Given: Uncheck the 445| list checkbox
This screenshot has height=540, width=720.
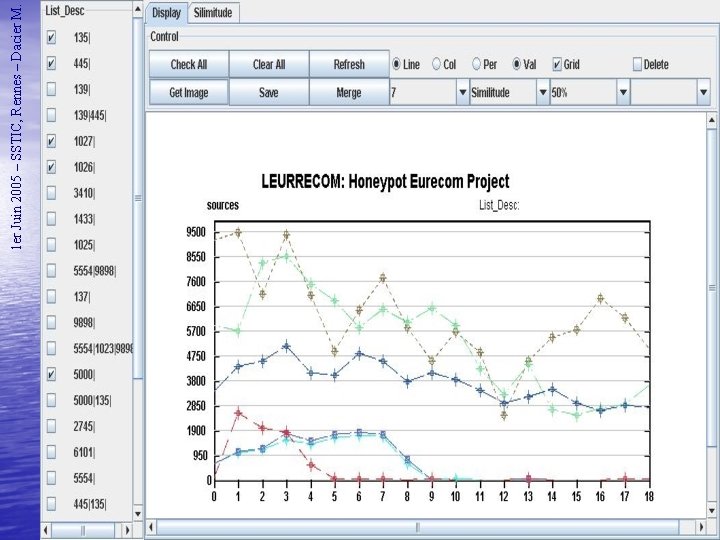Looking at the screenshot, I should click(51, 63).
